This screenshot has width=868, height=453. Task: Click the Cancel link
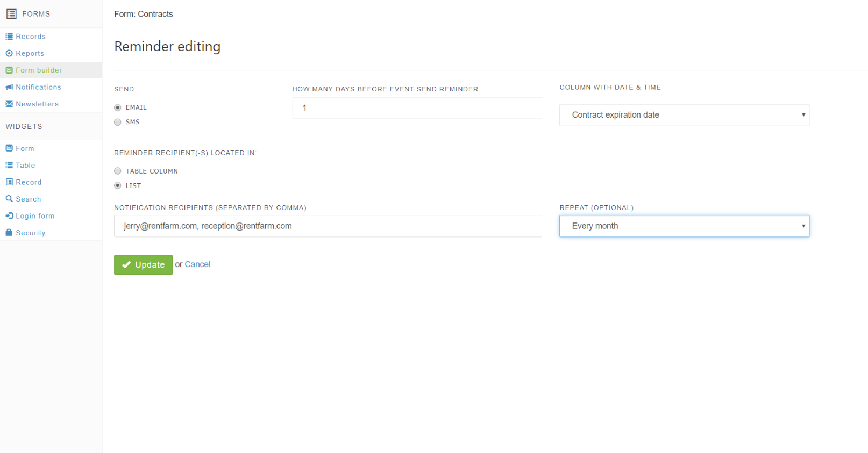coord(197,264)
